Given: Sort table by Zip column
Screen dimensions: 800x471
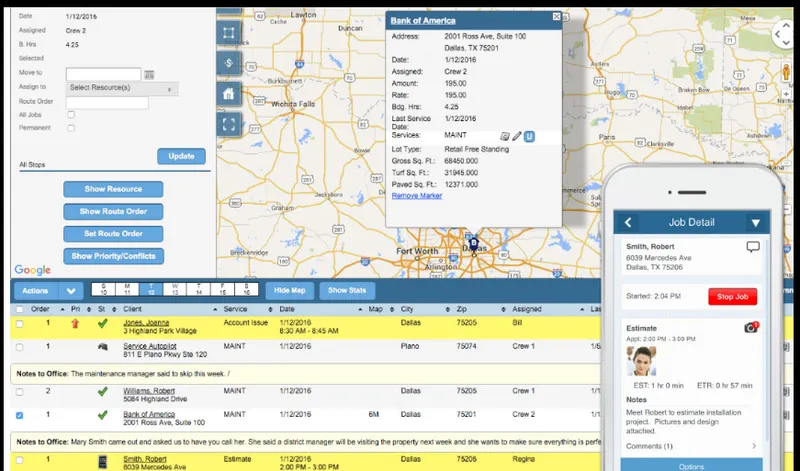Looking at the screenshot, I should click(x=461, y=309).
